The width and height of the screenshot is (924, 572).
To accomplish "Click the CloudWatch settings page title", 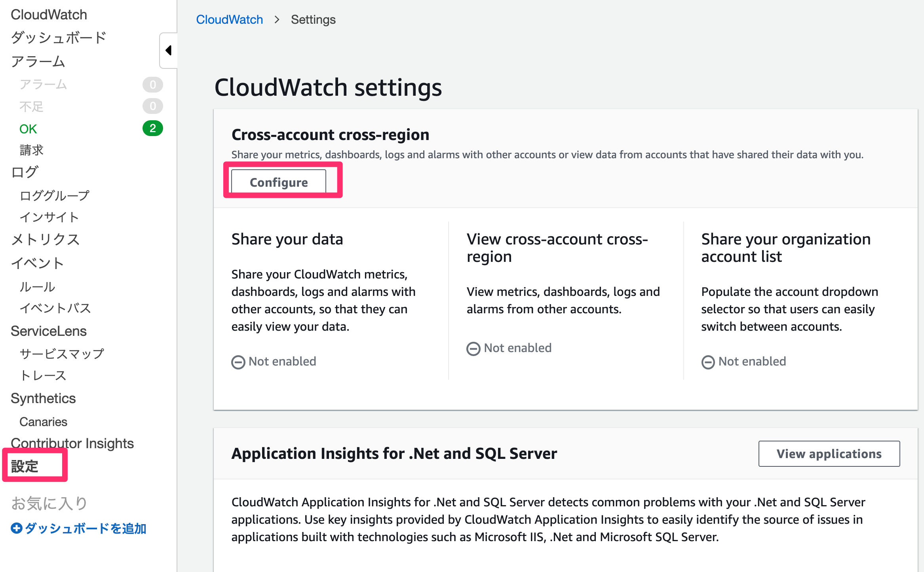I will pyautogui.click(x=328, y=87).
